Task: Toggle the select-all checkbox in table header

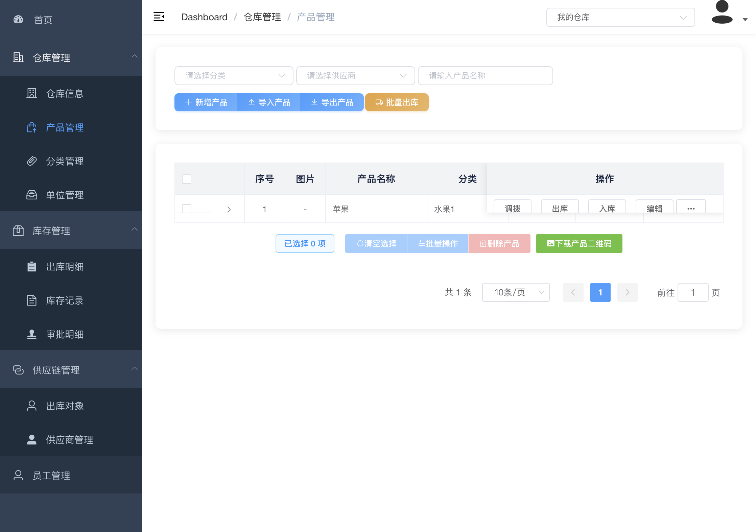Action: (x=187, y=179)
